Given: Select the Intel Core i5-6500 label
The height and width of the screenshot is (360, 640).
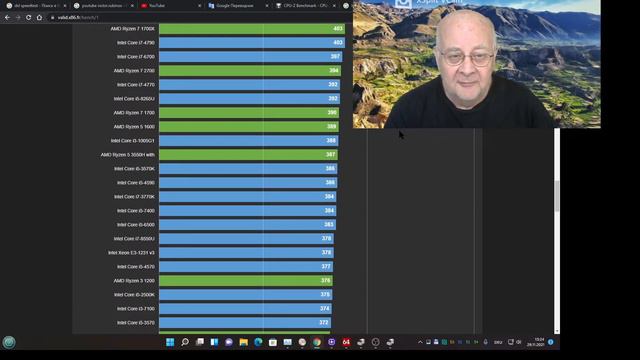Looking at the screenshot, I should coord(136,224).
